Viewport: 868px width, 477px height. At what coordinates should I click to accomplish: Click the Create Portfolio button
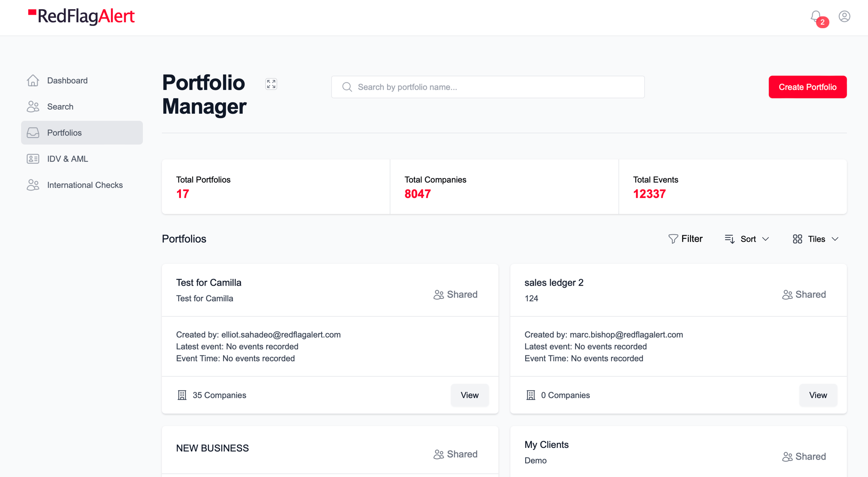808,87
